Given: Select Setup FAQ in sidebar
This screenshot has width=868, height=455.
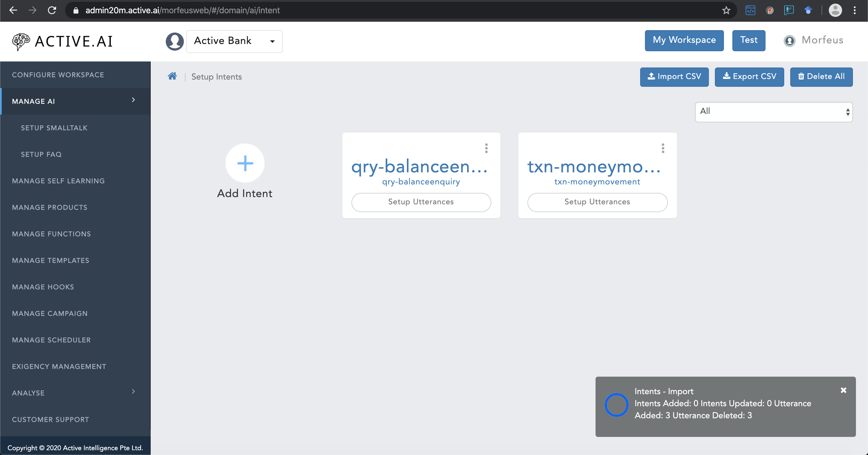Looking at the screenshot, I should (x=41, y=154).
